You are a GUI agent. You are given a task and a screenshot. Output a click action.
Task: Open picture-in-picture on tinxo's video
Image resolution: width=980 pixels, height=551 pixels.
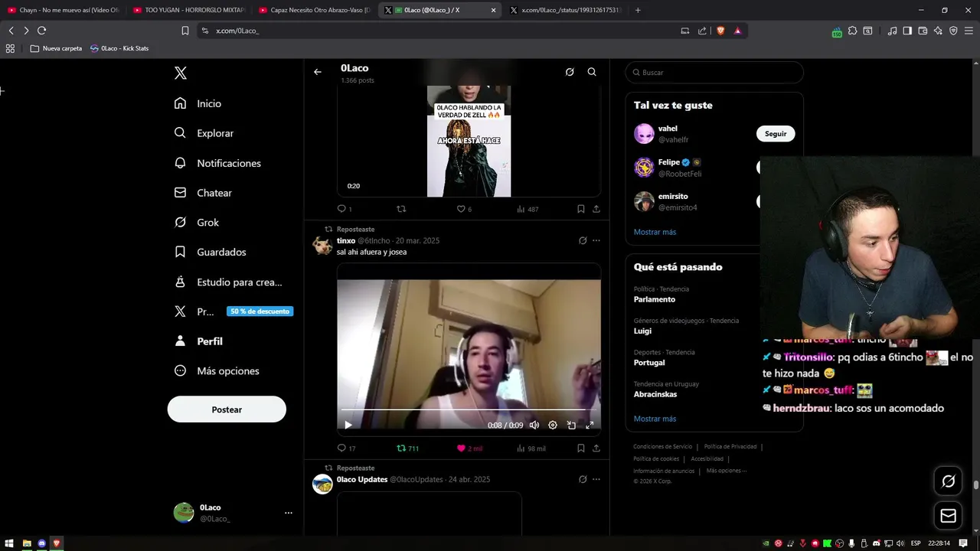[571, 425]
